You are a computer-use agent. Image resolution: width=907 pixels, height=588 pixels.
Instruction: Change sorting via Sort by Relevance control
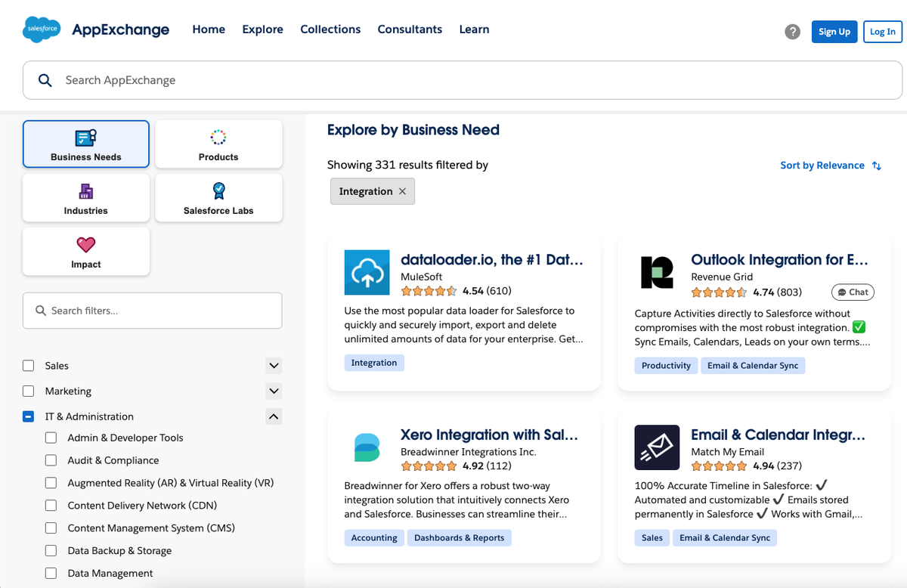[x=823, y=166]
